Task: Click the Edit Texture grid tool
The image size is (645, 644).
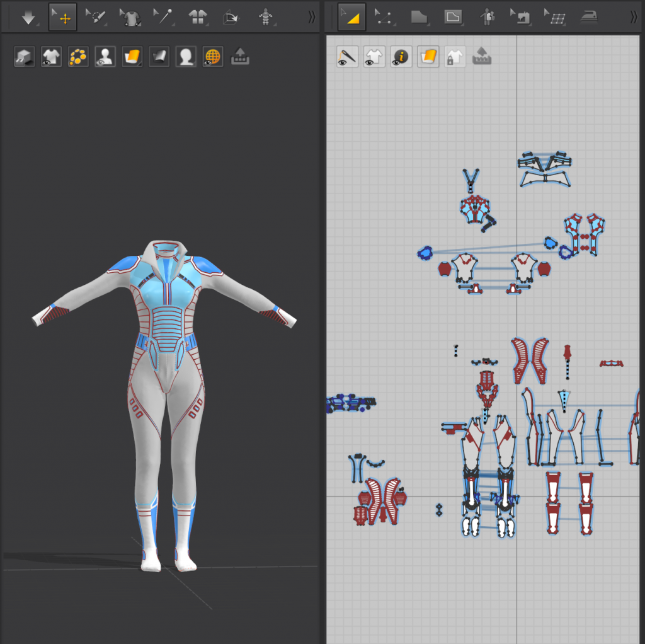Action: coord(554,18)
